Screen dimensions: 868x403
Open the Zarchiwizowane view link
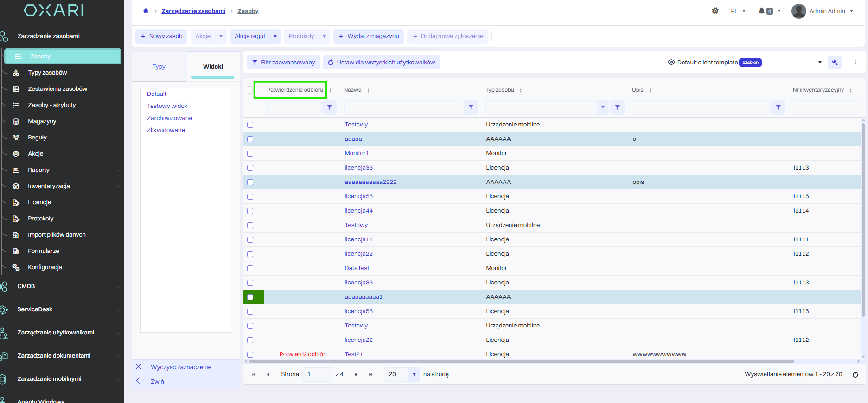coord(170,118)
